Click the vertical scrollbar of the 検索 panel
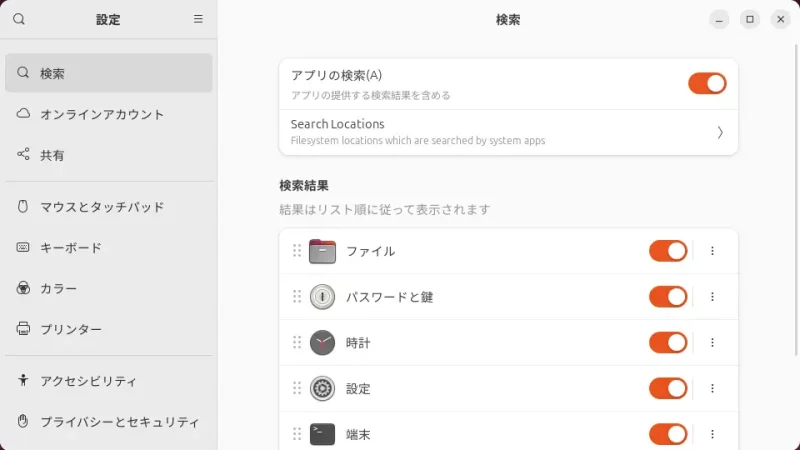Viewport: 800px width, 450px height. [x=796, y=199]
